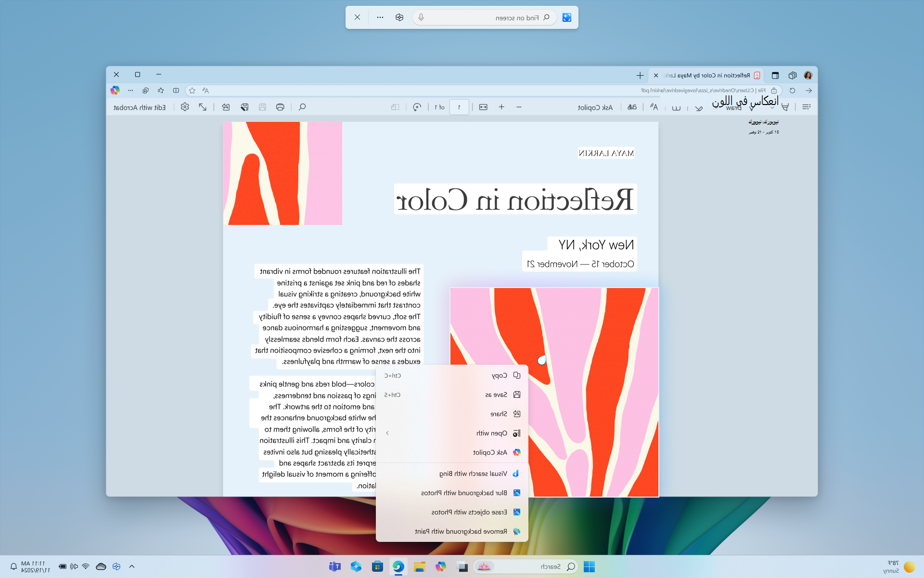
Task: Select Save as in context menu
Action: pos(452,394)
